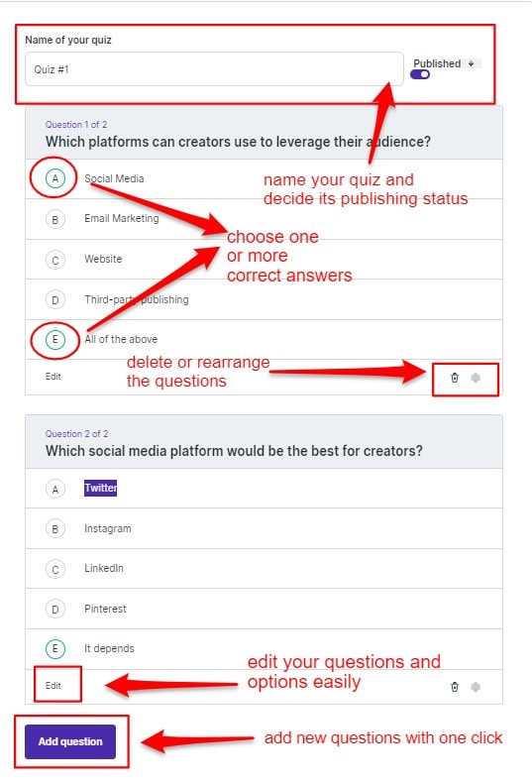The height and width of the screenshot is (784, 532).
Task: Open Edit link under Question 2
Action: tap(53, 685)
